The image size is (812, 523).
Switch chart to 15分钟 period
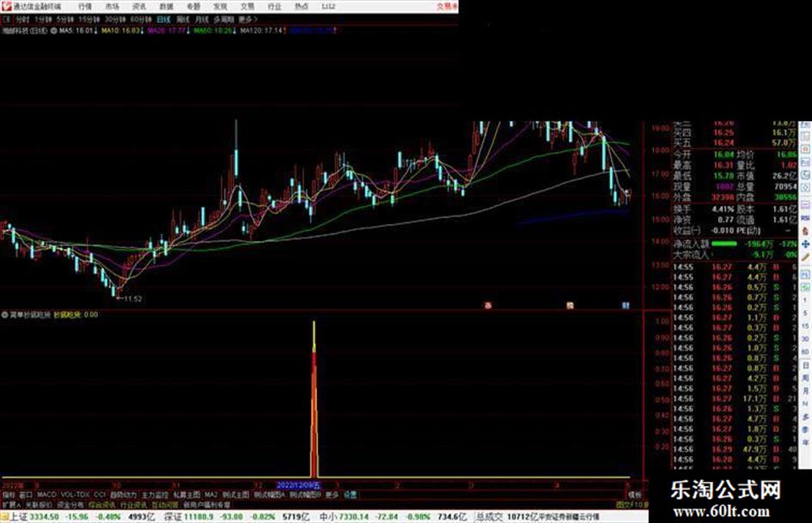point(89,20)
